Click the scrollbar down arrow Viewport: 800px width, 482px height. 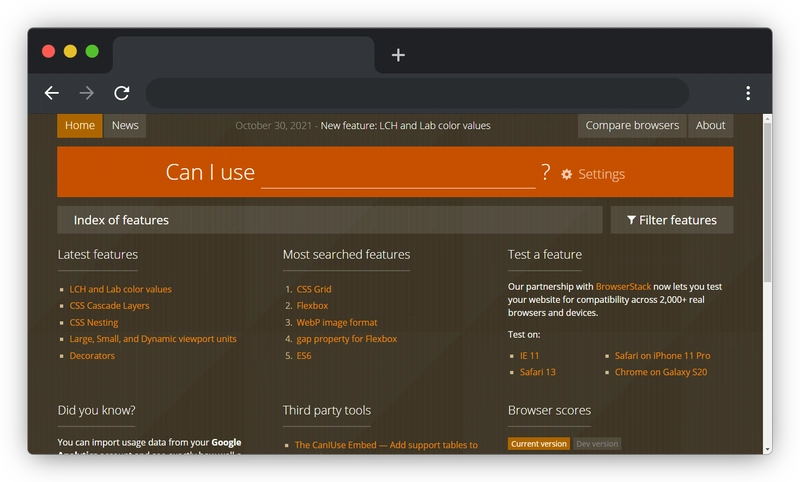(767, 449)
